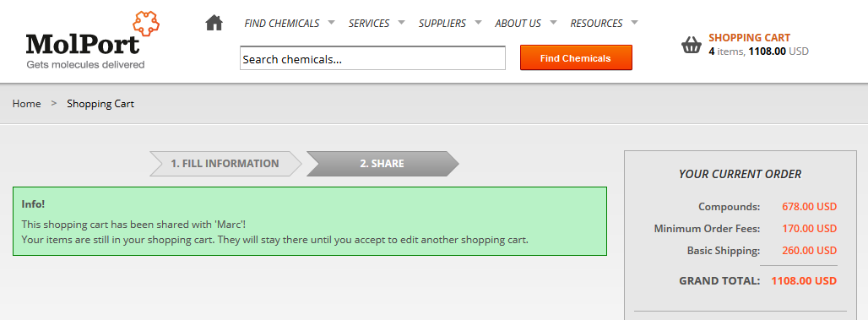Expand the Resources dropdown arrow
This screenshot has width=868, height=320.
pyautogui.click(x=634, y=23)
